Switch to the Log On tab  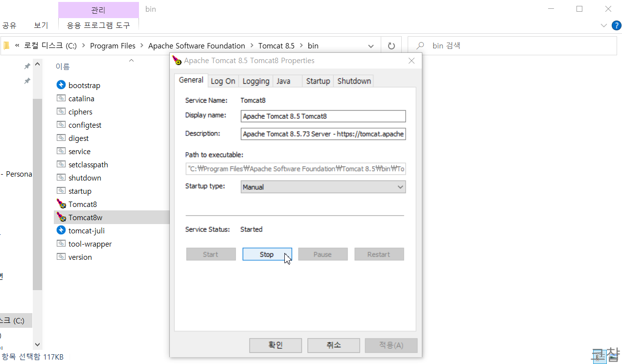223,81
